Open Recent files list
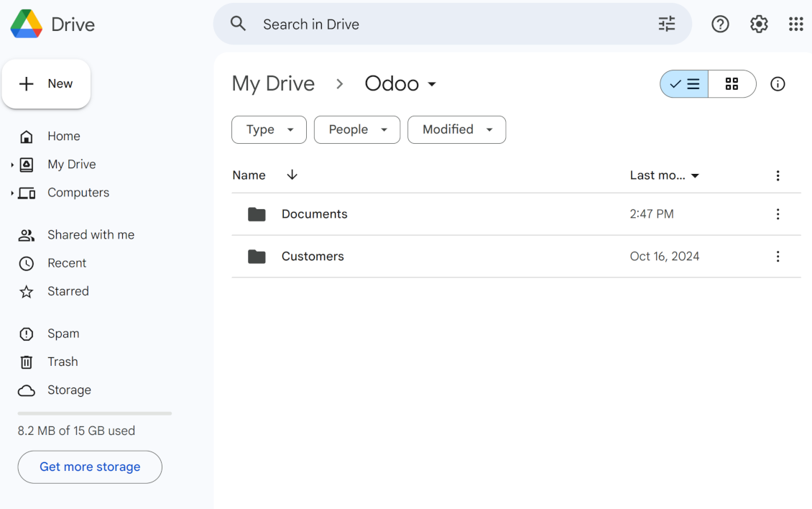Screen dimensions: 812x509 [67, 263]
